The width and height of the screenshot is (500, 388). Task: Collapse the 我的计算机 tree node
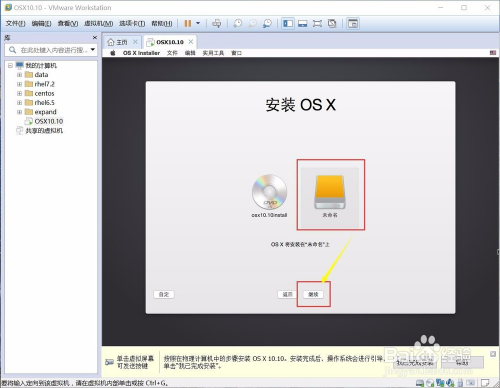(10, 65)
